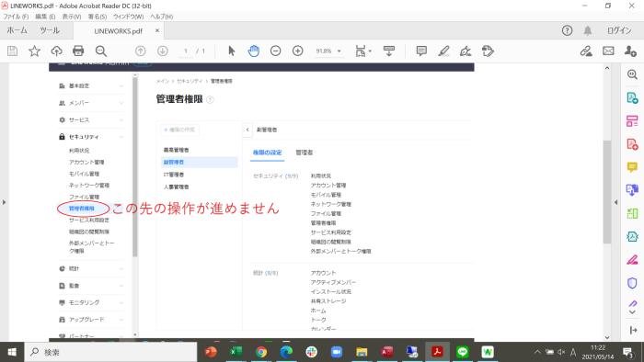
Task: Click the scrolling mode keyboard icon
Action: tap(388, 51)
